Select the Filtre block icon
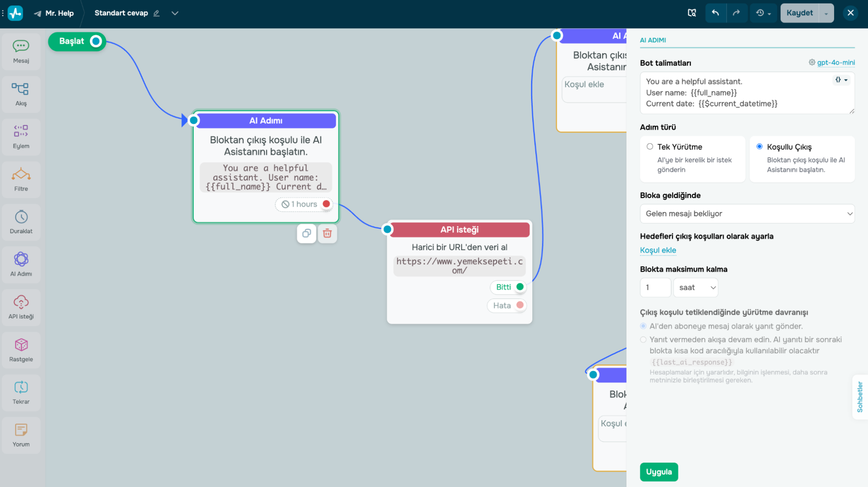Screen dimensions: 868x487 (21, 175)
